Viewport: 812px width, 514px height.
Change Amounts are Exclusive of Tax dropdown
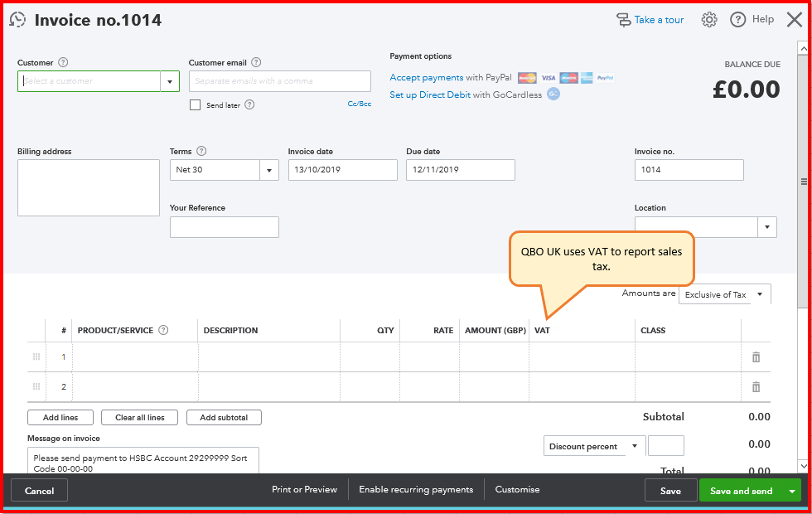click(x=724, y=294)
